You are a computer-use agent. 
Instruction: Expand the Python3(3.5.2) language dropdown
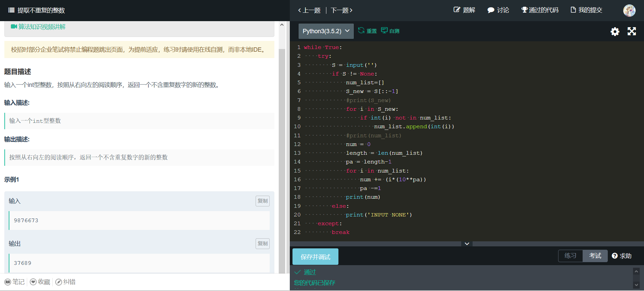pos(326,31)
